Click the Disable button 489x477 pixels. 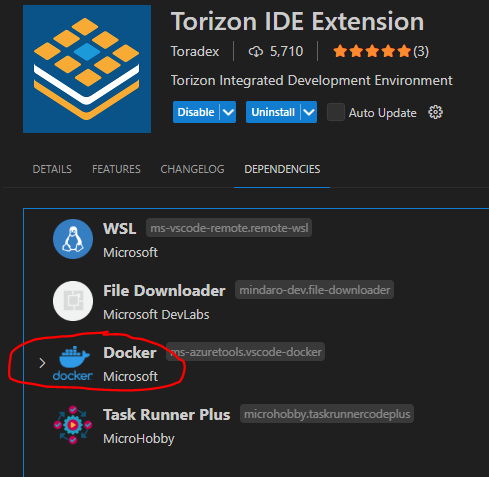point(196,112)
